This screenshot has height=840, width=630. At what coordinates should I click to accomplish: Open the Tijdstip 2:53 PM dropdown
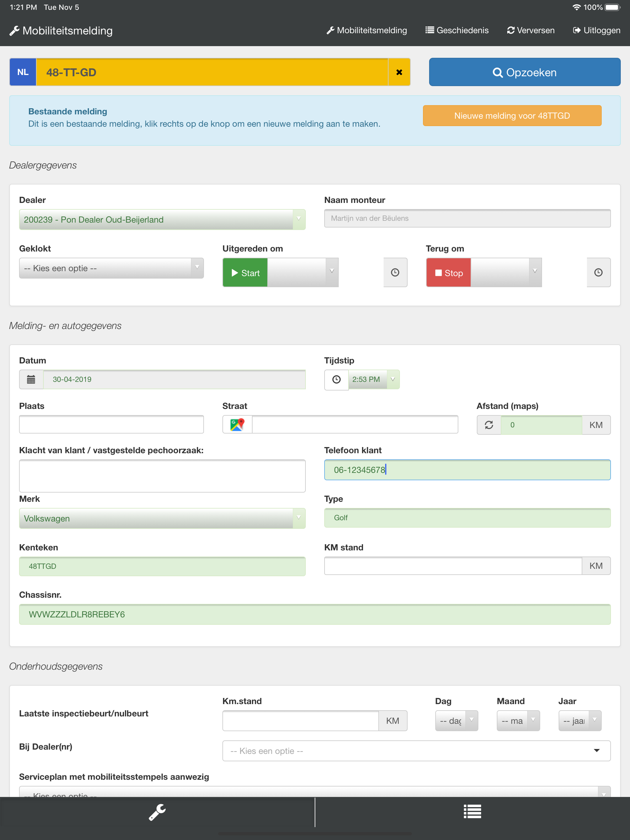pos(374,379)
